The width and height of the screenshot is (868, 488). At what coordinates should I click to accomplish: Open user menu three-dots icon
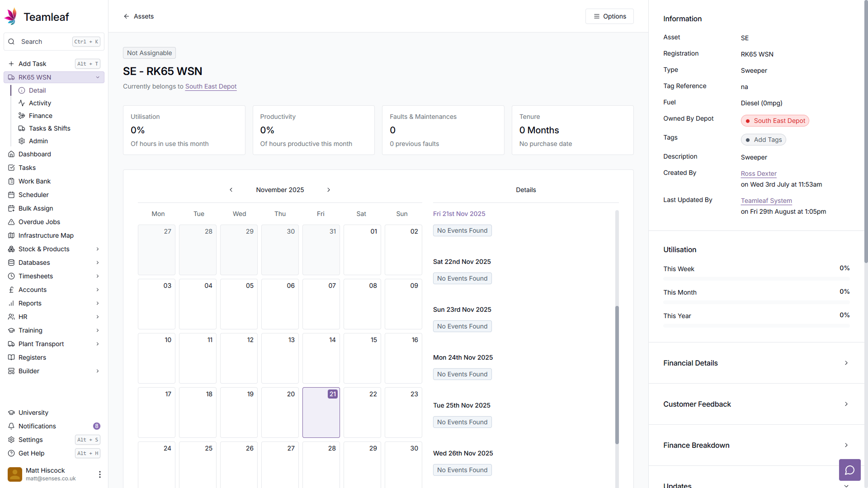pos(99,474)
